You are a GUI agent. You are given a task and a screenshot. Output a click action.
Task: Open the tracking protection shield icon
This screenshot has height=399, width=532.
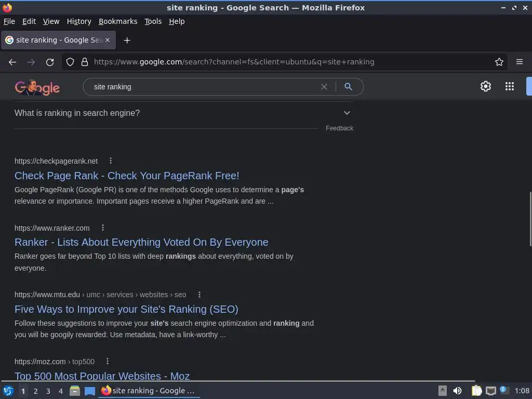point(70,62)
